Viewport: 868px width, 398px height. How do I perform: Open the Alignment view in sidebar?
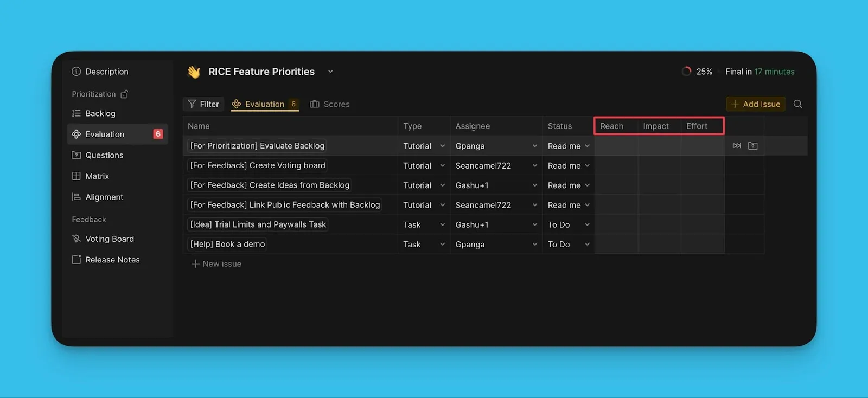click(x=104, y=197)
